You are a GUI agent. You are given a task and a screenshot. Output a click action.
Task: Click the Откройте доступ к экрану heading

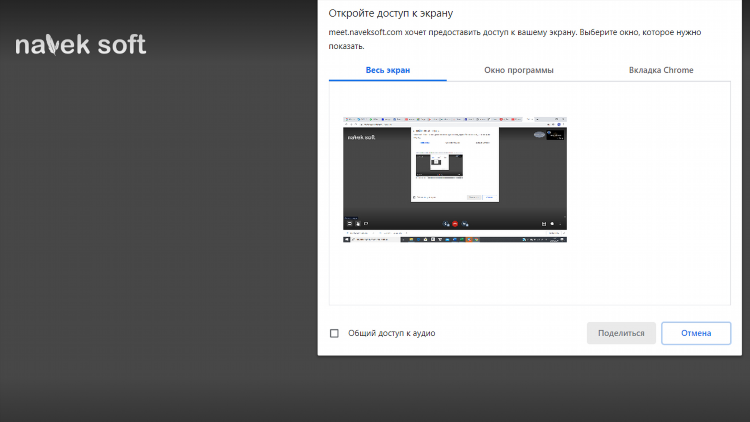point(390,13)
